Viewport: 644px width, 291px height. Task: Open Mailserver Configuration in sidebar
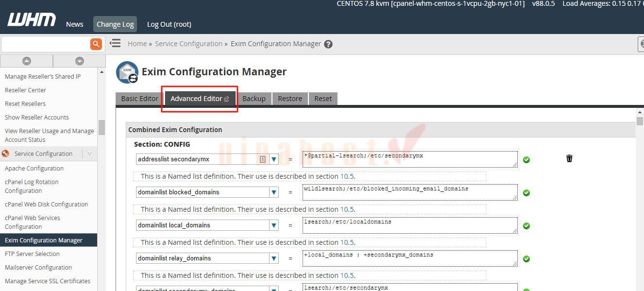[x=38, y=267]
